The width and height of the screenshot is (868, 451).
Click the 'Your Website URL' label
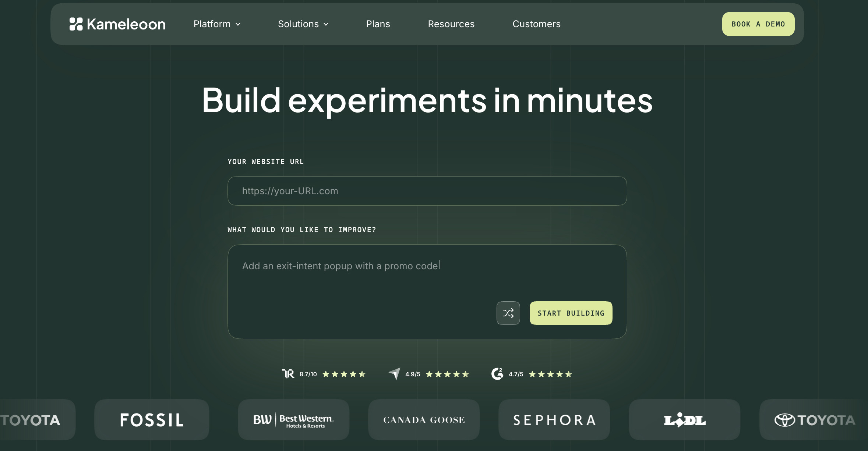tap(266, 162)
